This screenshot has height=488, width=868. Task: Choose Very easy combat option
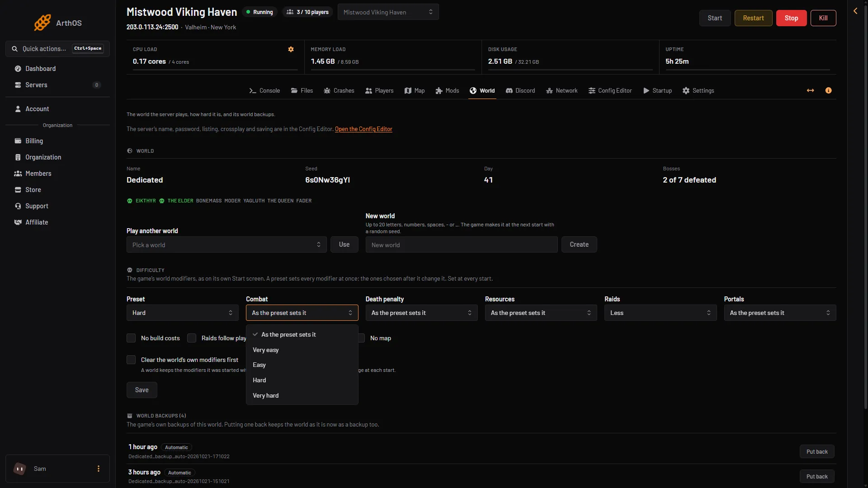click(302, 350)
